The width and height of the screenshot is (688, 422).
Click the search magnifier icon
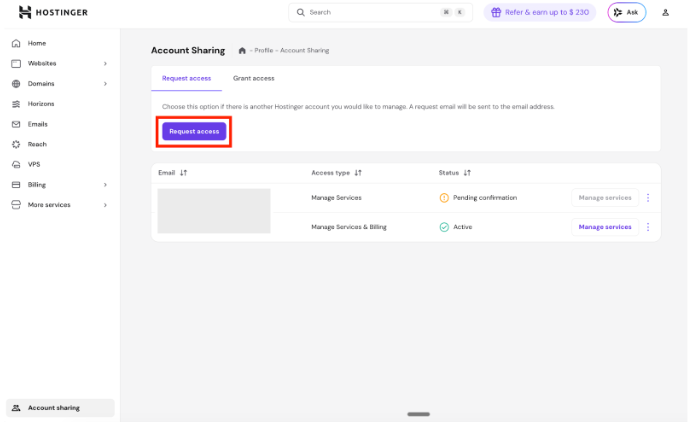pyautogui.click(x=301, y=12)
